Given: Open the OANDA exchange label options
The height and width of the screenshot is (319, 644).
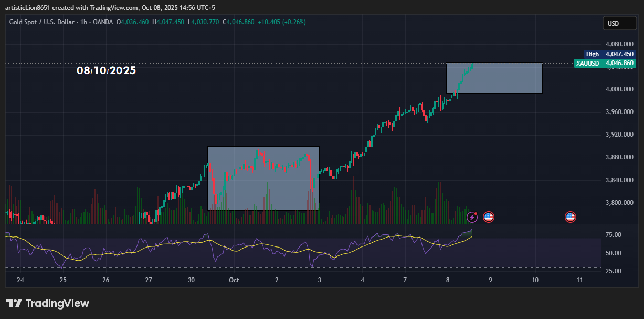Looking at the screenshot, I should (x=103, y=22).
